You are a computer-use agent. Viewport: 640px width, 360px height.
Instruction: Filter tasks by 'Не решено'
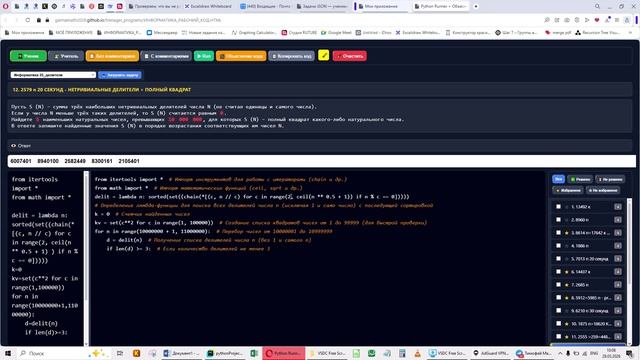coord(610,179)
